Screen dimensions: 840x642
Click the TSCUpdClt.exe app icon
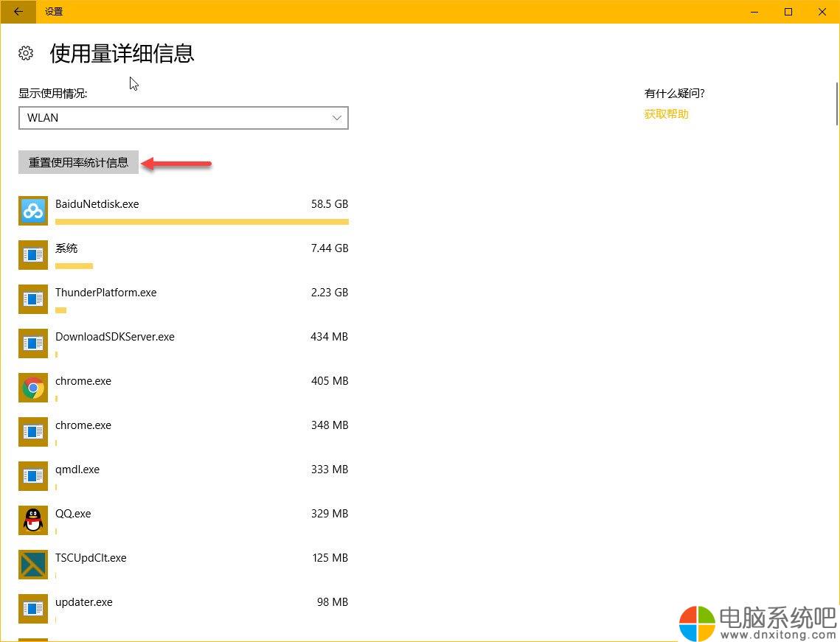[33, 565]
